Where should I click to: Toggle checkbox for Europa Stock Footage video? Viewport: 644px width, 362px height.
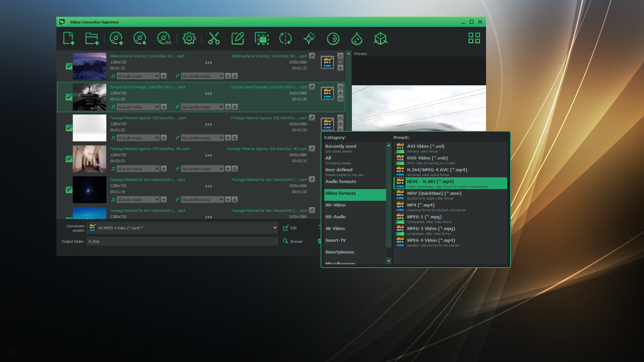[69, 97]
